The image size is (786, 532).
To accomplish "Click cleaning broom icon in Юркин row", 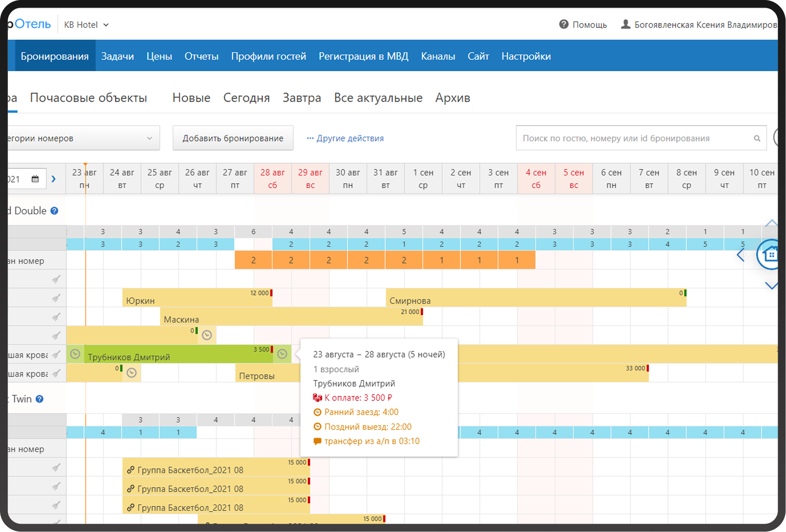I will pyautogui.click(x=56, y=298).
